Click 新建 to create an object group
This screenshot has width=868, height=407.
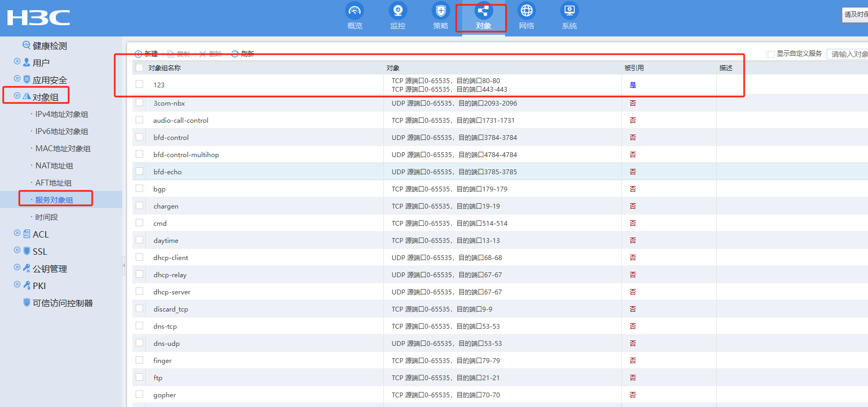click(x=146, y=54)
